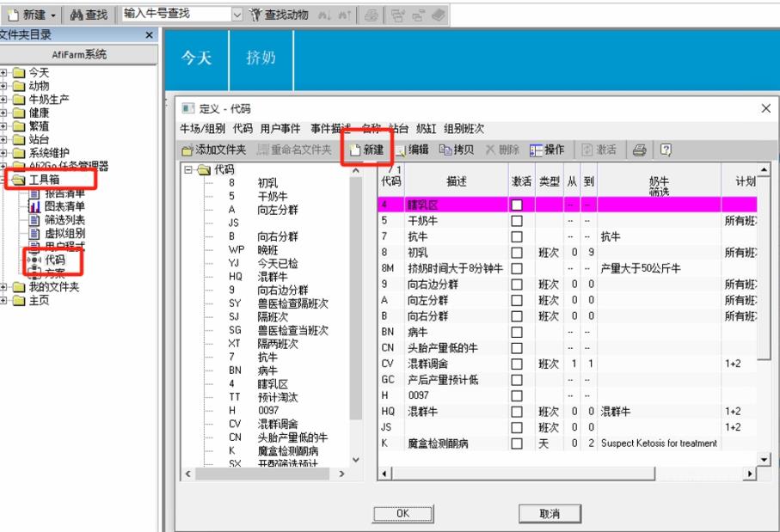This screenshot has height=532, width=780.
Task: Click the table's horizontal scrollbar thumb
Action: click(524, 474)
